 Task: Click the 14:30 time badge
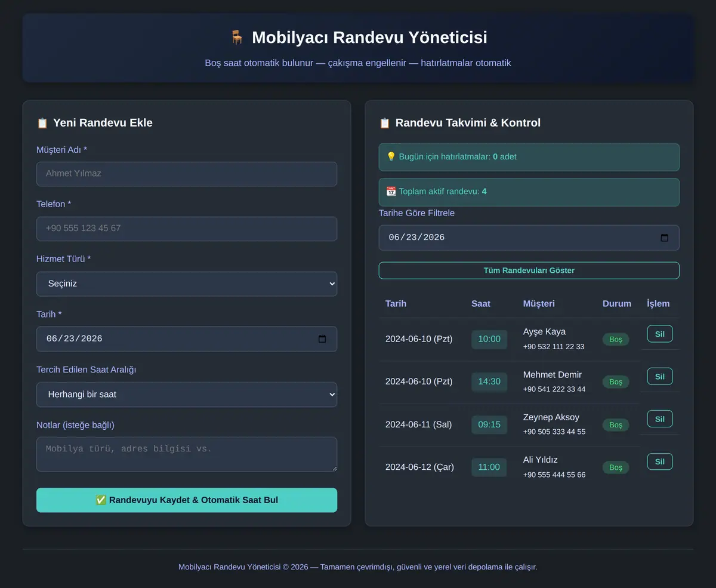point(489,381)
